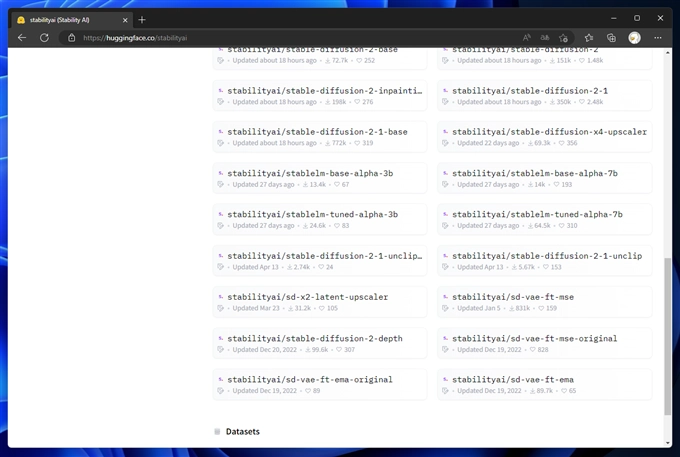Click the address bar URL
Viewport: 680px width, 457px height.
135,38
